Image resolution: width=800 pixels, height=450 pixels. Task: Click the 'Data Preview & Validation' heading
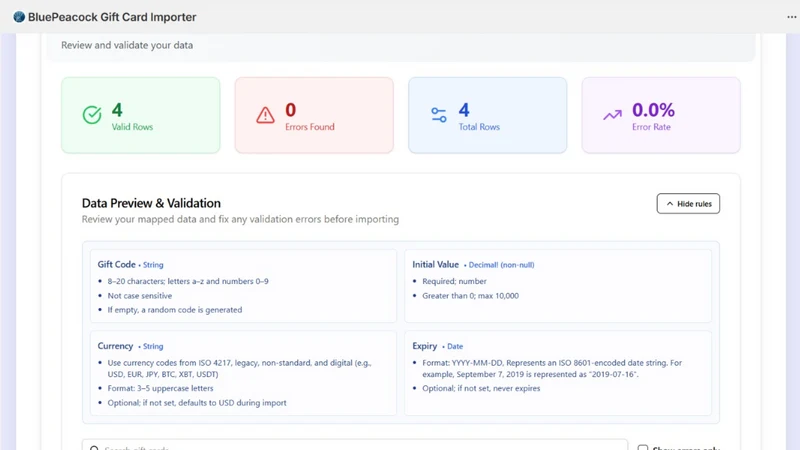(151, 203)
